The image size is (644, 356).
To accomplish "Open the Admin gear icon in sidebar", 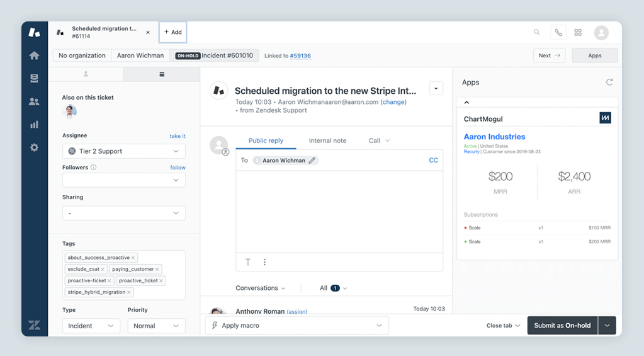I will click(34, 147).
